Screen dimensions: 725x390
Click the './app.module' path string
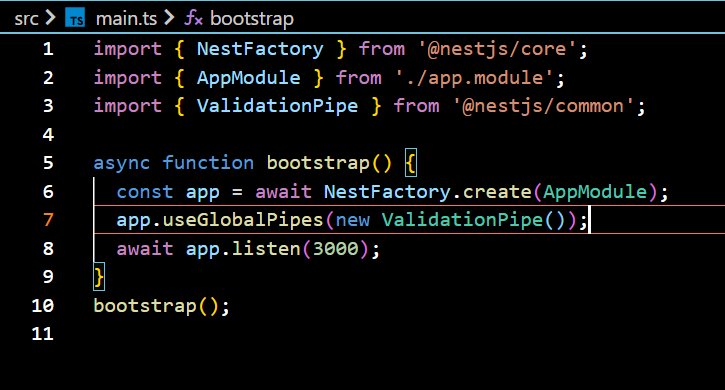tap(474, 78)
